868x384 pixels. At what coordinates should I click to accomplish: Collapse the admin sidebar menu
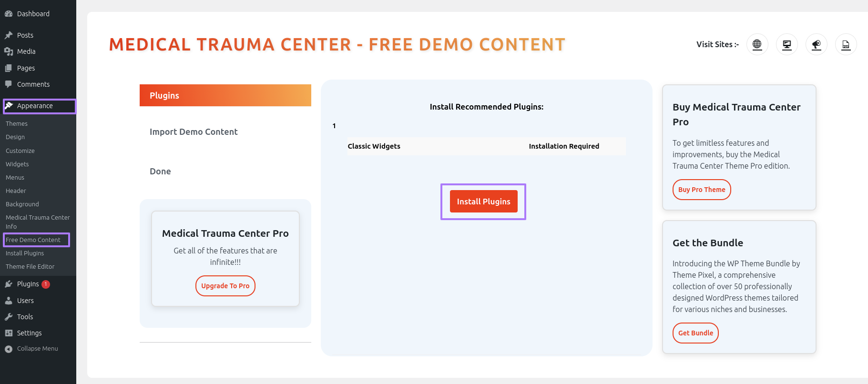click(31, 349)
